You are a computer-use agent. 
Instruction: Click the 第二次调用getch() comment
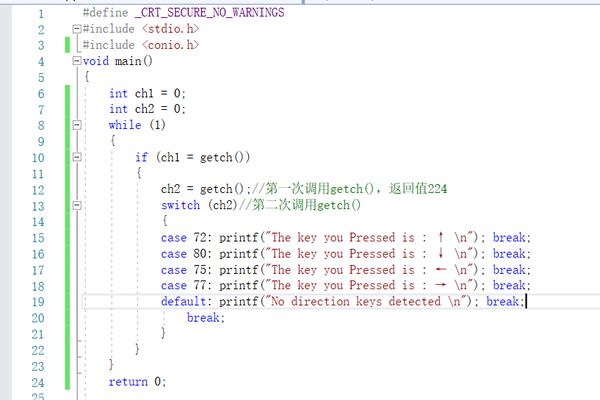[x=300, y=205]
